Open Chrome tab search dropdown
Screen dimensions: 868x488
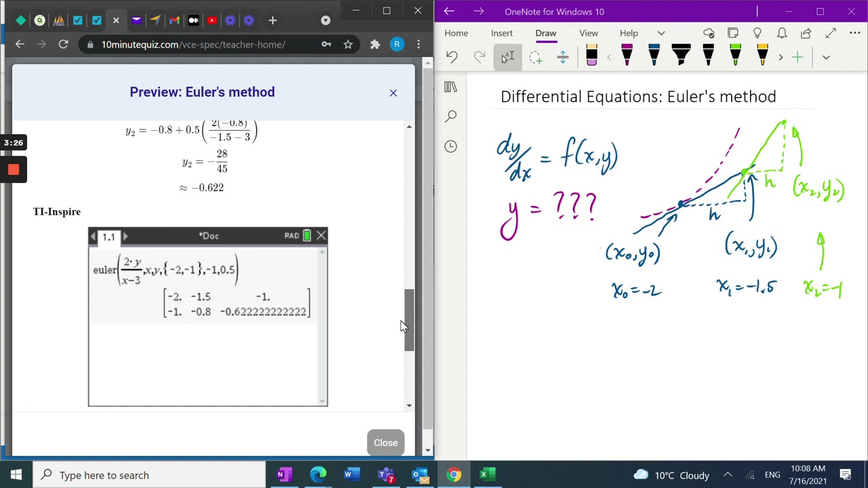(x=325, y=20)
